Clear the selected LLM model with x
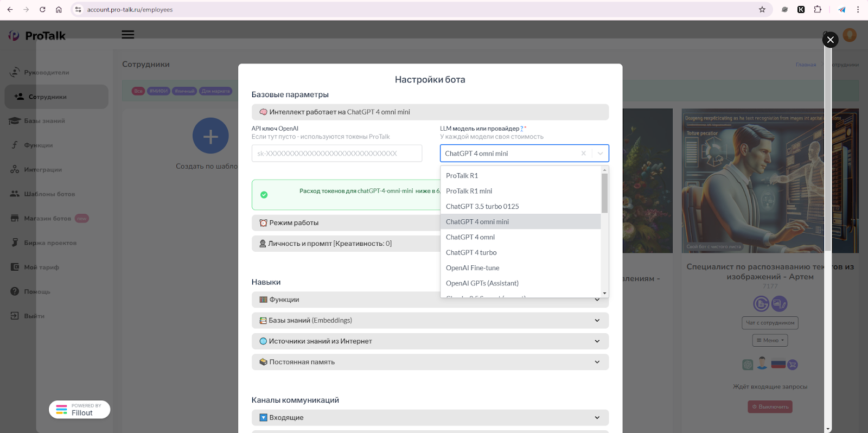 point(584,154)
